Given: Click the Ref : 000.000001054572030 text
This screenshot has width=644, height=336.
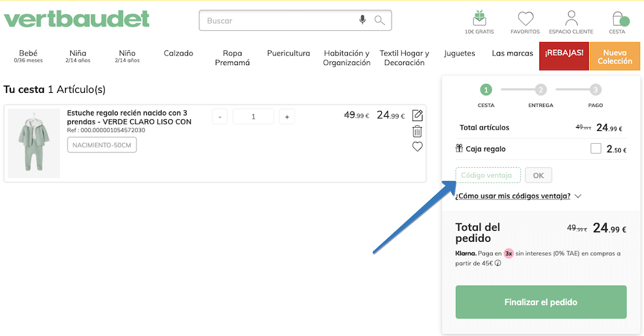Looking at the screenshot, I should click(x=106, y=130).
